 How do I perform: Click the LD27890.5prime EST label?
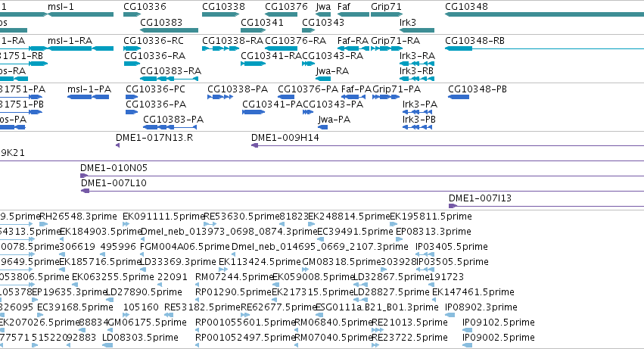(144, 292)
